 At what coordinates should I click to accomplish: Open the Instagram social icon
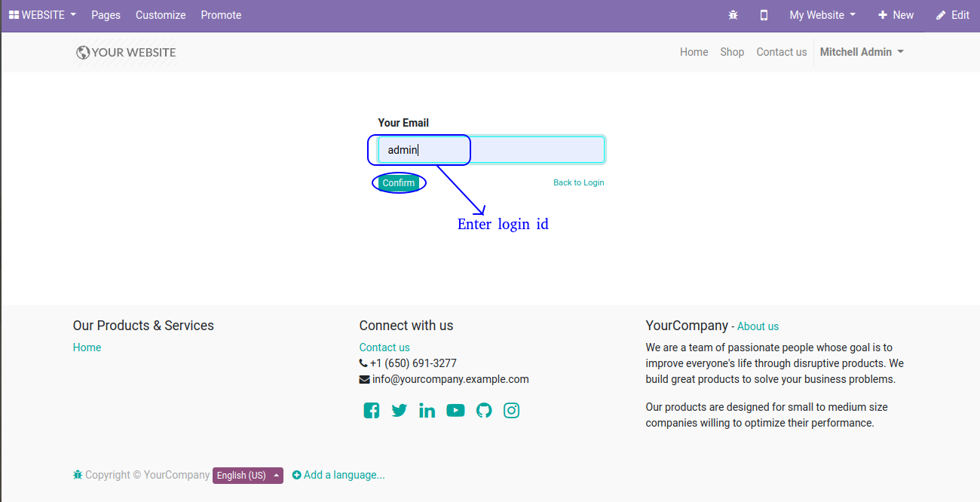coord(512,410)
